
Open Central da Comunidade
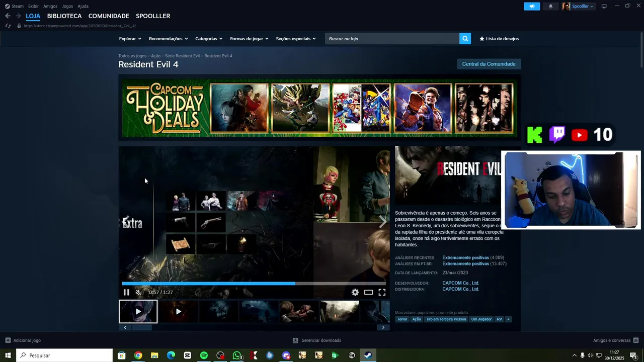pyautogui.click(x=489, y=64)
